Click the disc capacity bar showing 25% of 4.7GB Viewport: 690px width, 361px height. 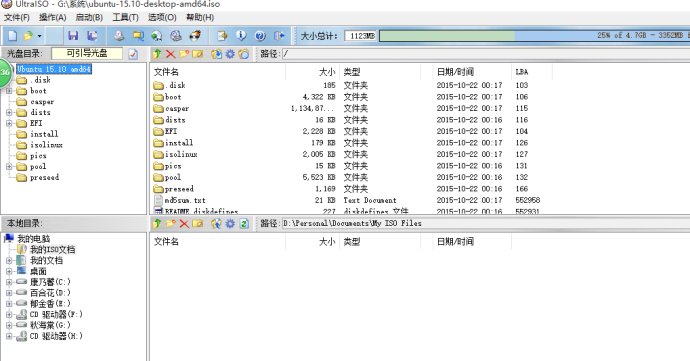click(534, 36)
